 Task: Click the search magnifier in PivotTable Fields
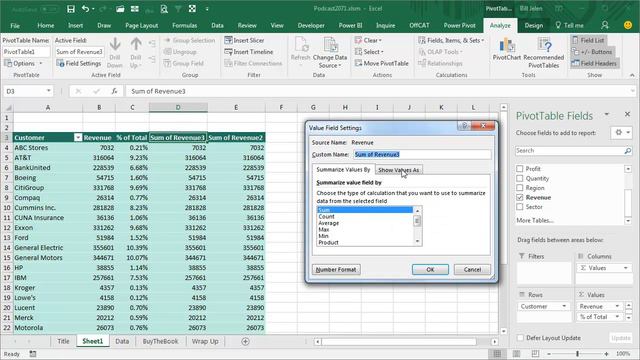(x=627, y=151)
